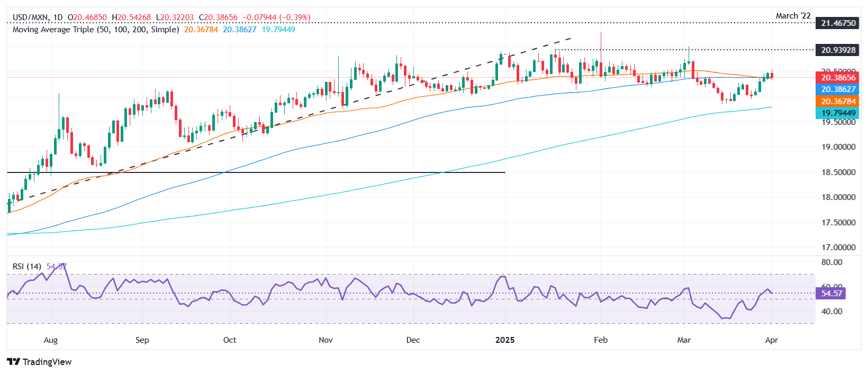The image size is (868, 374).
Task: Click the Aug label on time axis
Action: coord(51,340)
